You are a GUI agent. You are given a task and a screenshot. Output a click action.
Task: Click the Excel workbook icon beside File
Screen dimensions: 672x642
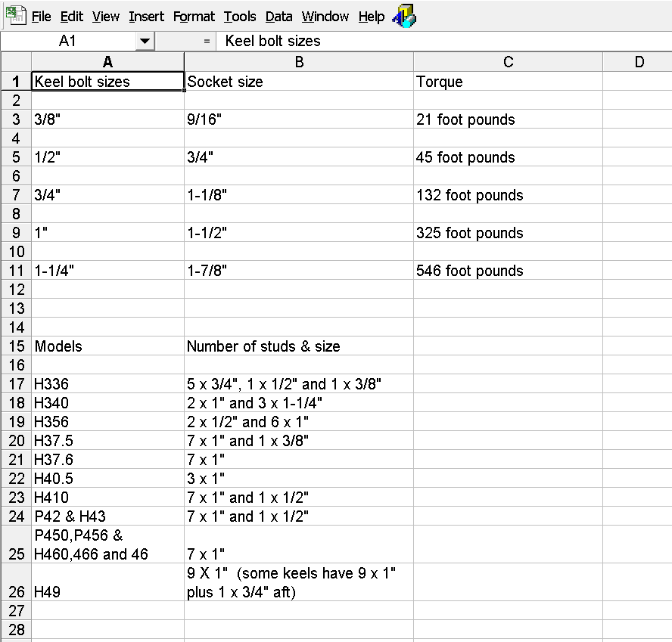click(16, 16)
